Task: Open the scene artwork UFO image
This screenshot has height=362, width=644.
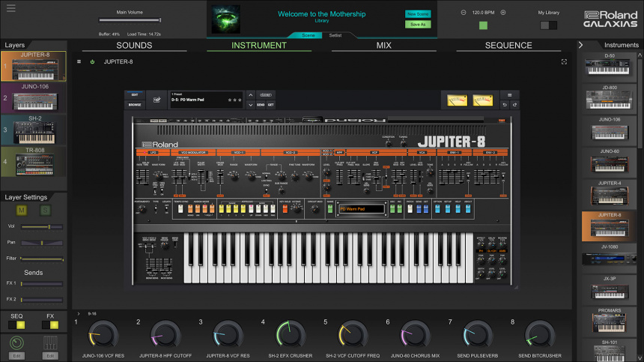Action: point(225,19)
